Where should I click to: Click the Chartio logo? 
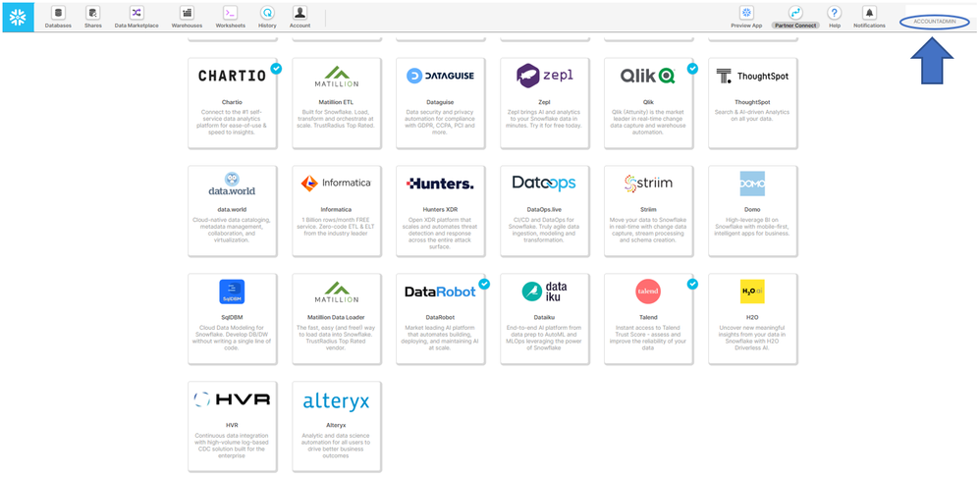pyautogui.click(x=232, y=77)
